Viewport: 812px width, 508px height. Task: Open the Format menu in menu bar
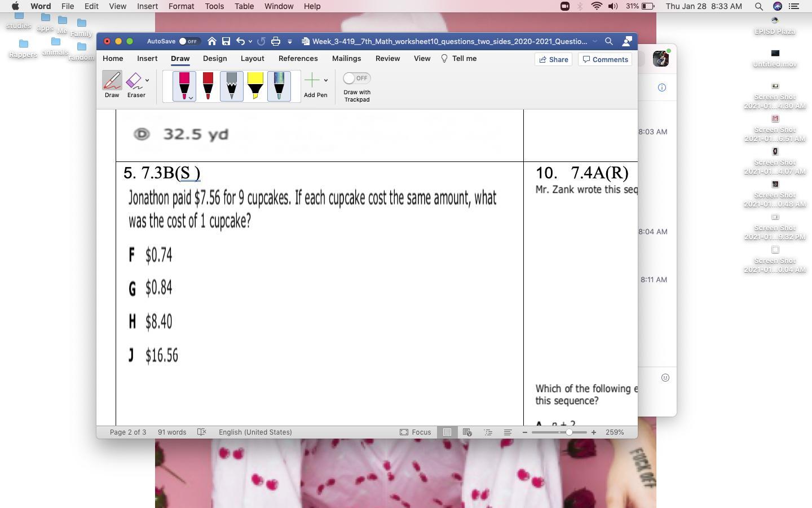[x=181, y=6]
